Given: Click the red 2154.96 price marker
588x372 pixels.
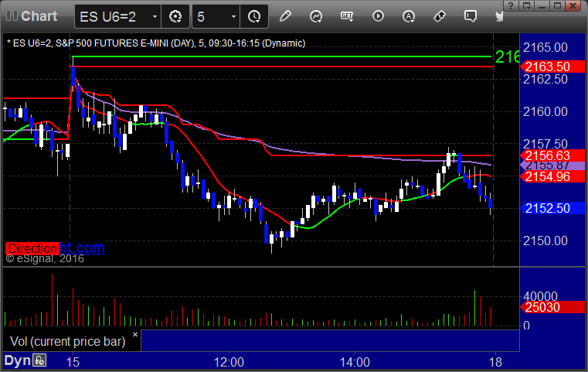Looking at the screenshot, I should click(x=552, y=176).
